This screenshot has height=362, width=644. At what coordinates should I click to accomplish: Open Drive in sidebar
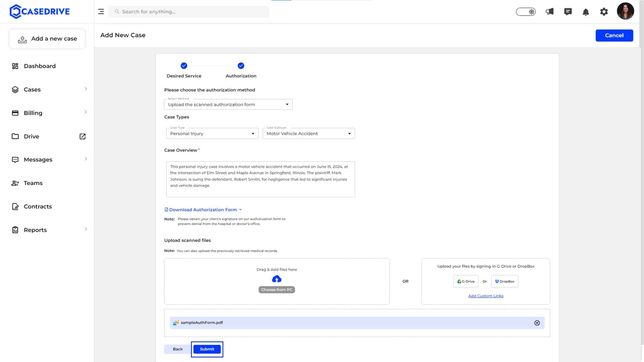pos(31,136)
